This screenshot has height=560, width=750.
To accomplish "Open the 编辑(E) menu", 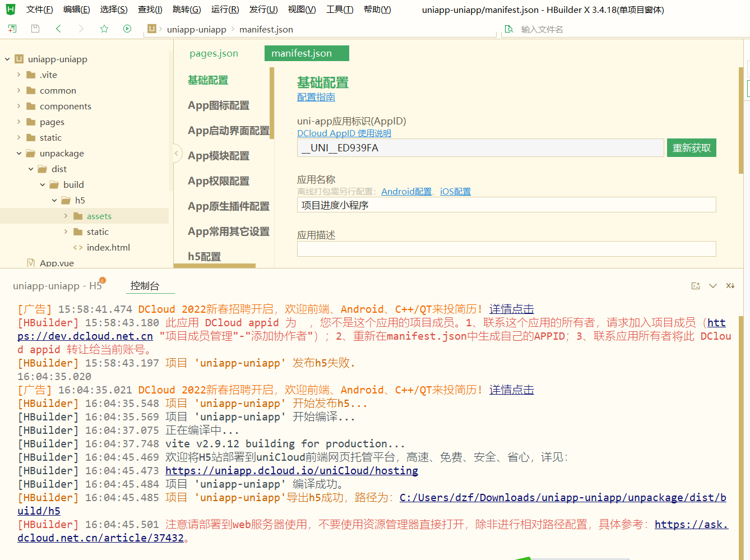I will pos(77,10).
